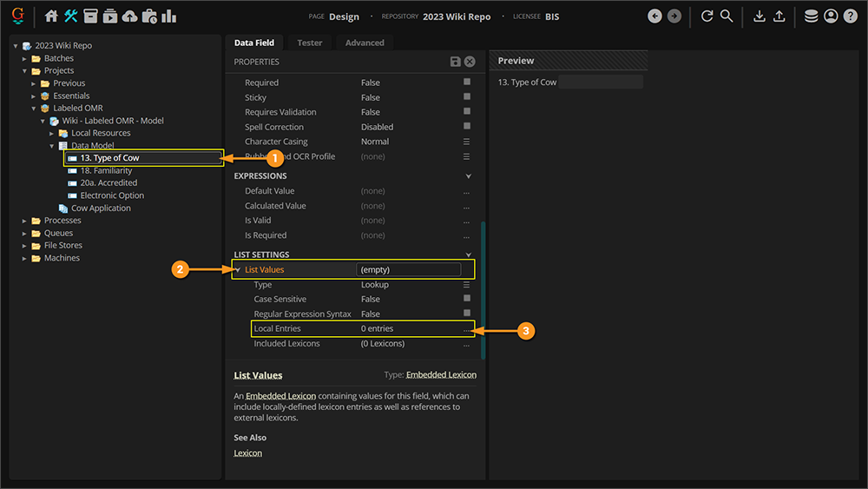Open the bar chart Stats icon

coord(168,16)
